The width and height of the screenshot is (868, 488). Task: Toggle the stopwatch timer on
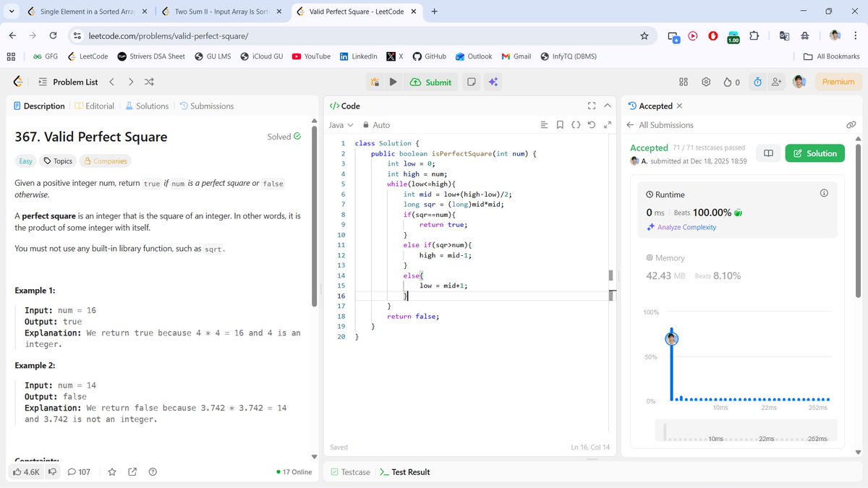point(757,82)
